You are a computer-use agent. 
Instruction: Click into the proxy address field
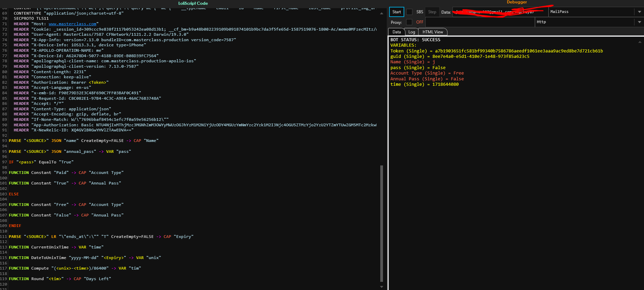point(480,22)
